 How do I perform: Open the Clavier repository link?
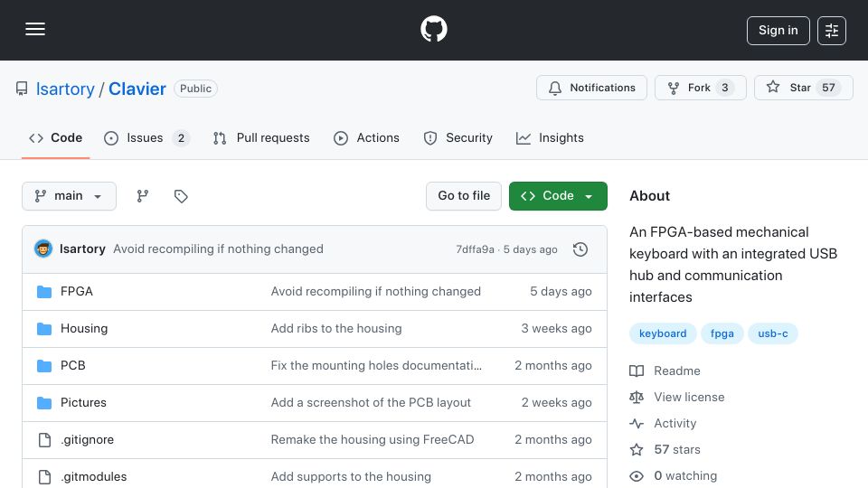click(x=137, y=89)
